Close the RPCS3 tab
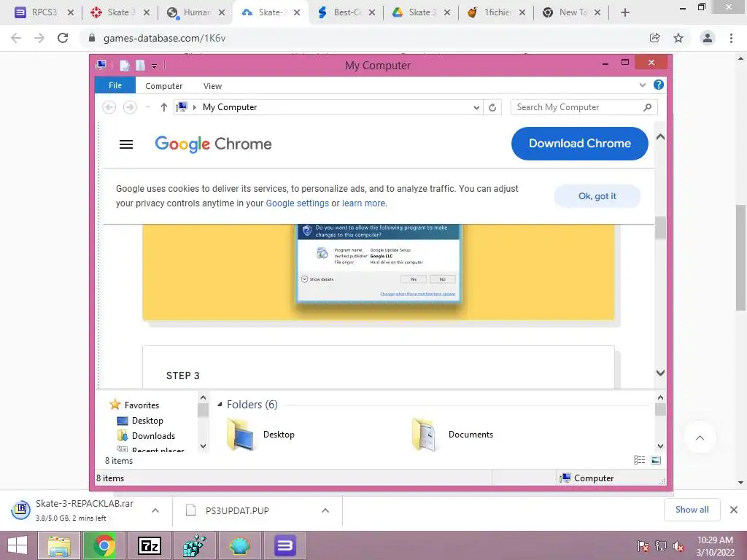Screen dimensions: 747x560 click(x=71, y=12)
